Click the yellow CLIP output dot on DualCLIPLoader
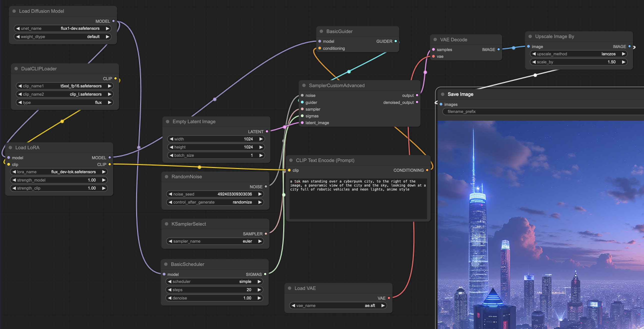 point(115,78)
